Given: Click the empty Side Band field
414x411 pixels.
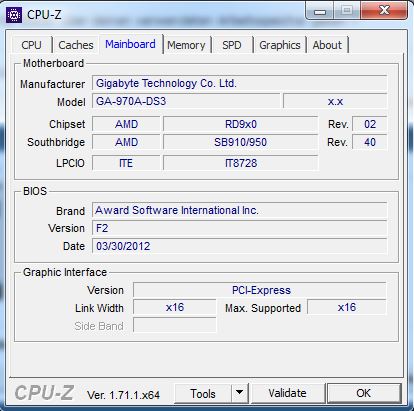Looking at the screenshot, I should 175,325.
